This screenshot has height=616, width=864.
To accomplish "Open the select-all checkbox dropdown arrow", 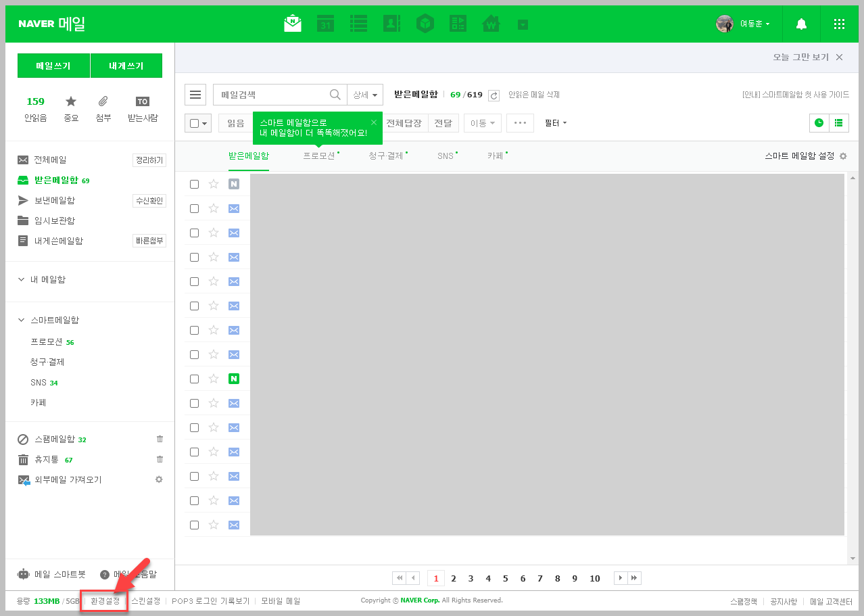I will (x=205, y=124).
